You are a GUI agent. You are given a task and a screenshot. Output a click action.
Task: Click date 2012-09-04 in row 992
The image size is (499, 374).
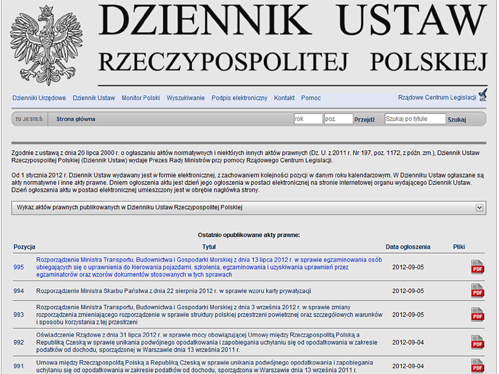408,342
